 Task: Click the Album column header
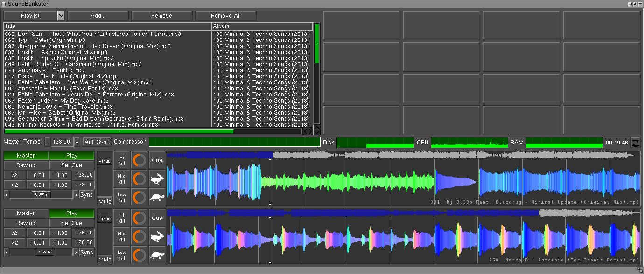261,26
